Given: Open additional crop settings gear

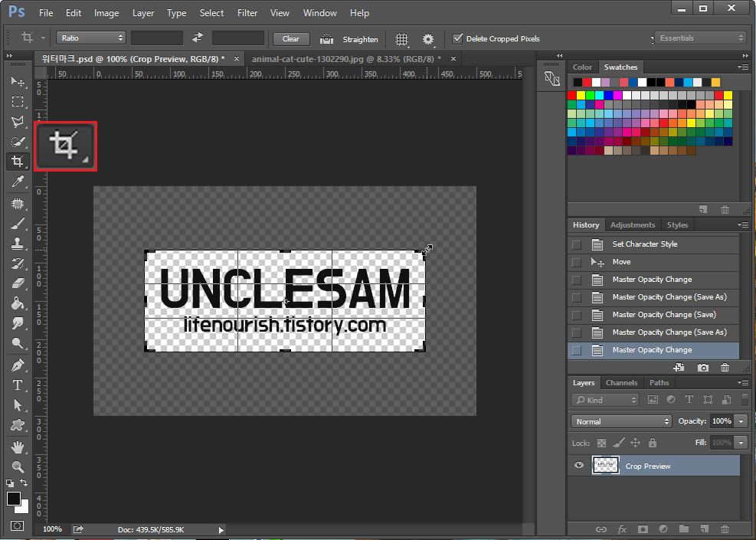Looking at the screenshot, I should click(428, 39).
